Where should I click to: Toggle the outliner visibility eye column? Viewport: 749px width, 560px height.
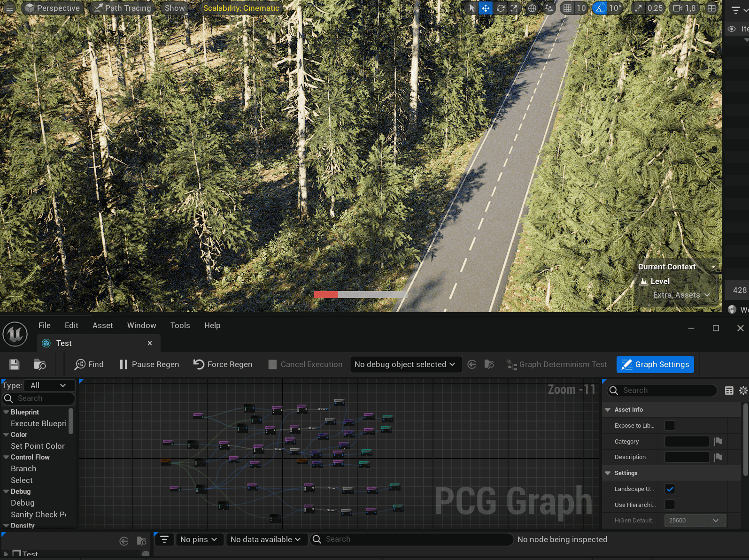click(732, 29)
